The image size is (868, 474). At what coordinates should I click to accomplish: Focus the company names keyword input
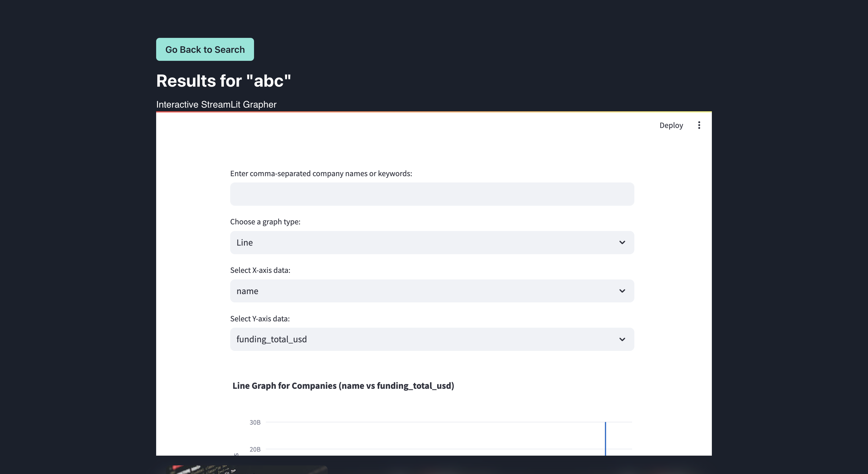pos(432,194)
